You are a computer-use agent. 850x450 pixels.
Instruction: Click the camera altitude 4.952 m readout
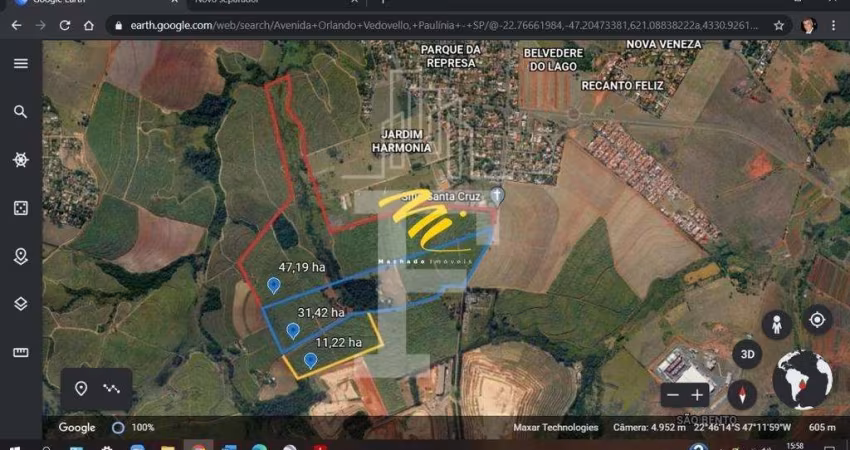point(649,427)
